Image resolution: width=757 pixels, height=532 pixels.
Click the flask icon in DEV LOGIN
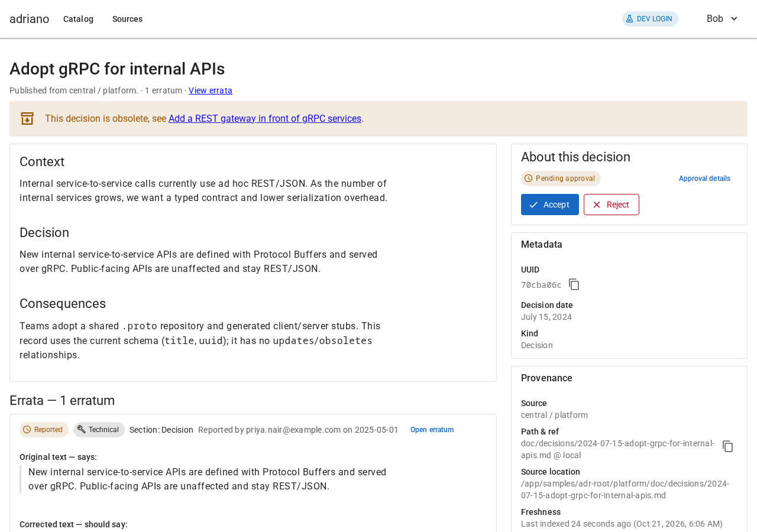point(629,19)
